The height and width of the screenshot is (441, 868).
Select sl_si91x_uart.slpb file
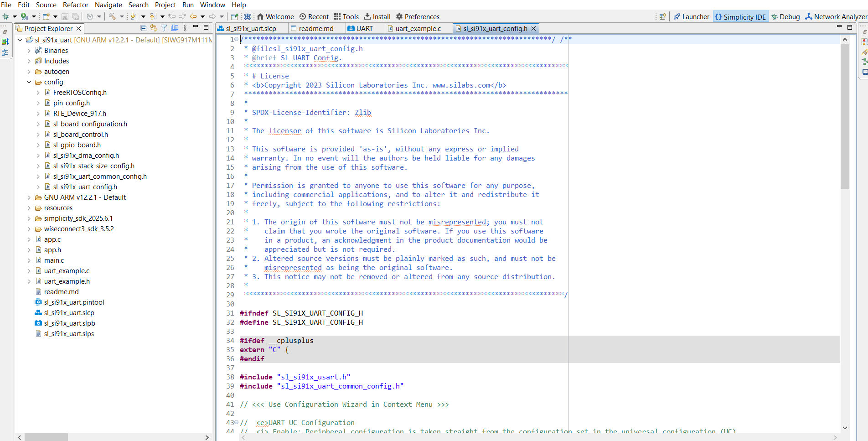click(69, 323)
